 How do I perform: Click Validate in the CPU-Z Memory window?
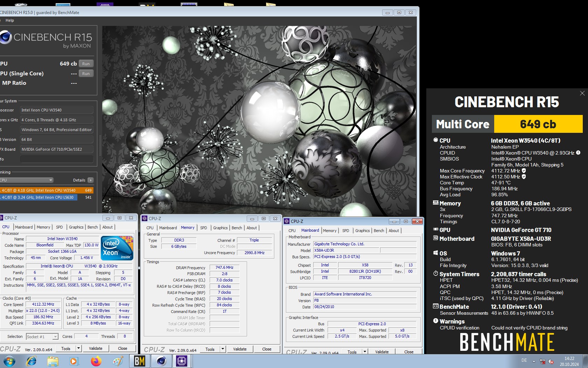[240, 349]
